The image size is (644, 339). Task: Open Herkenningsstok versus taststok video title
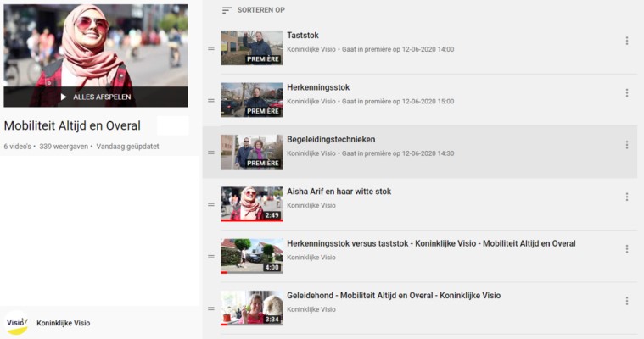pyautogui.click(x=431, y=243)
